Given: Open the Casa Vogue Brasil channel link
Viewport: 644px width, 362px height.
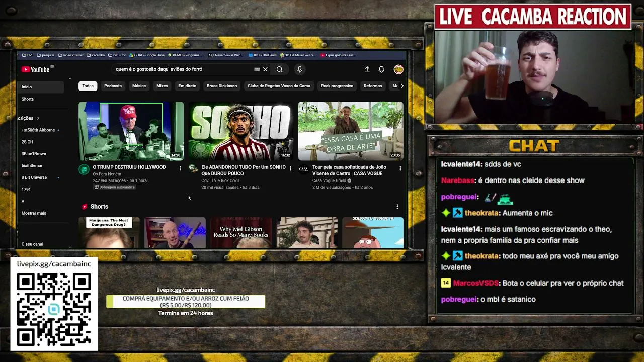Looking at the screenshot, I should [x=329, y=180].
